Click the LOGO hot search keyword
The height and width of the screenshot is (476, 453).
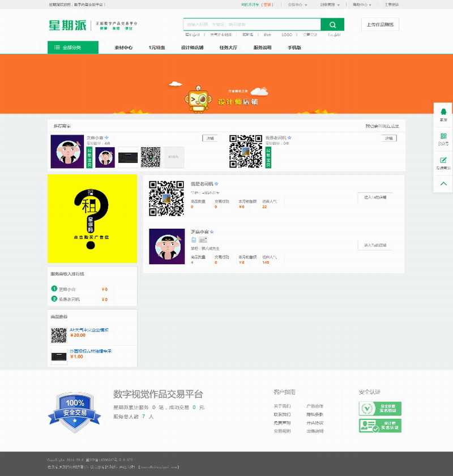(287, 35)
